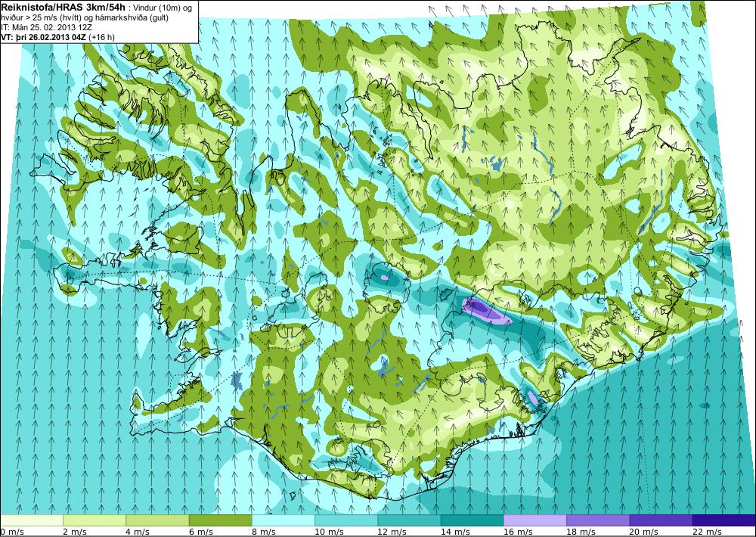Click the "Reiknistofa/HRAS 3km/54h" title text

tap(64, 6)
